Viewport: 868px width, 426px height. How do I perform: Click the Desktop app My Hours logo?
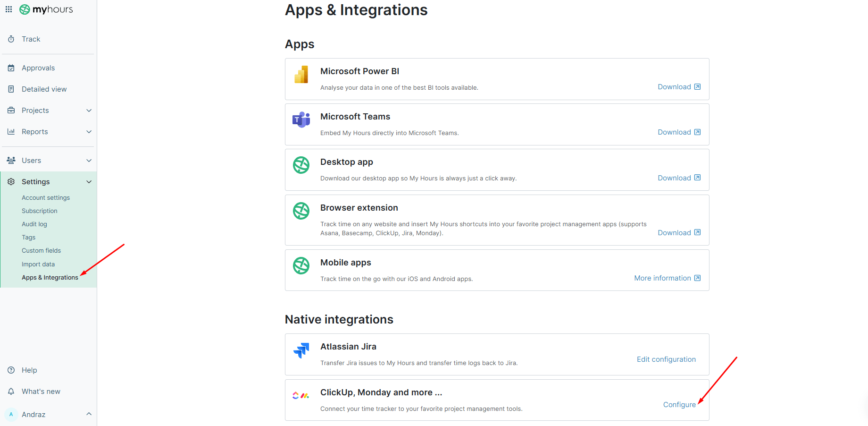(301, 165)
